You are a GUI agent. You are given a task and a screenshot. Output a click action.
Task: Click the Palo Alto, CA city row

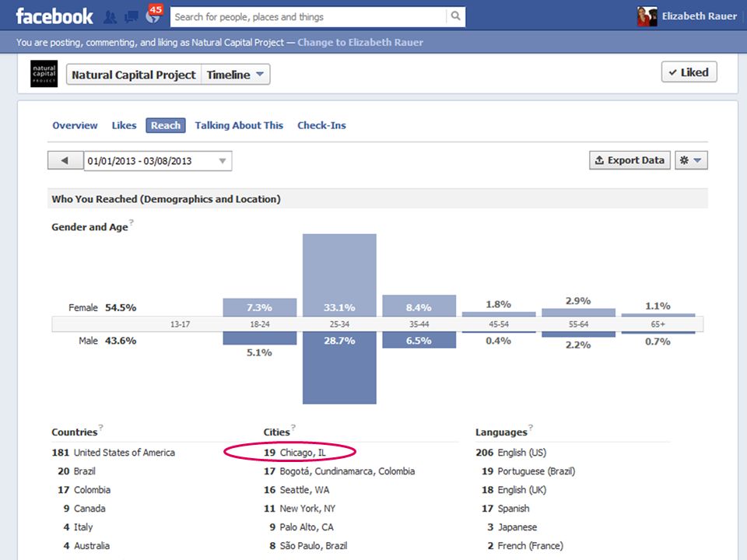click(x=302, y=527)
